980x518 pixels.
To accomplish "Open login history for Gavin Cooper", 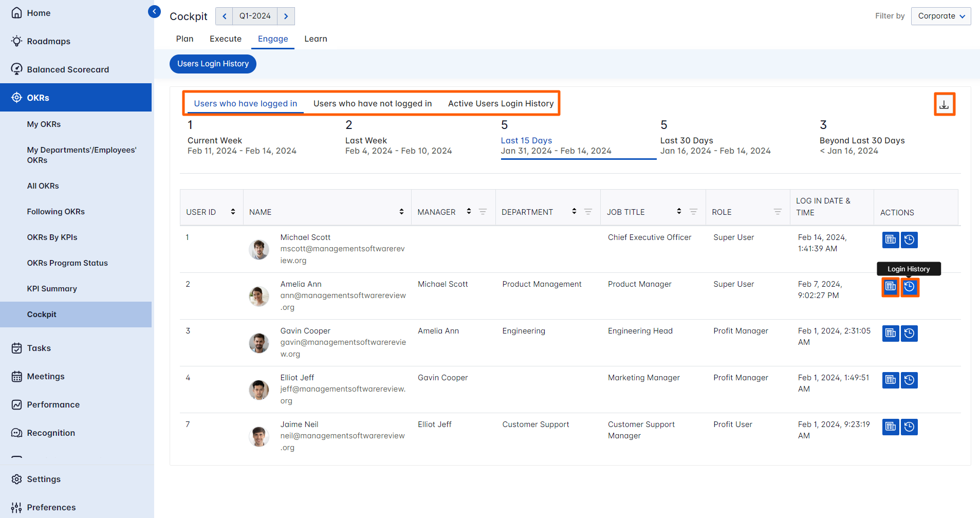I will point(909,333).
